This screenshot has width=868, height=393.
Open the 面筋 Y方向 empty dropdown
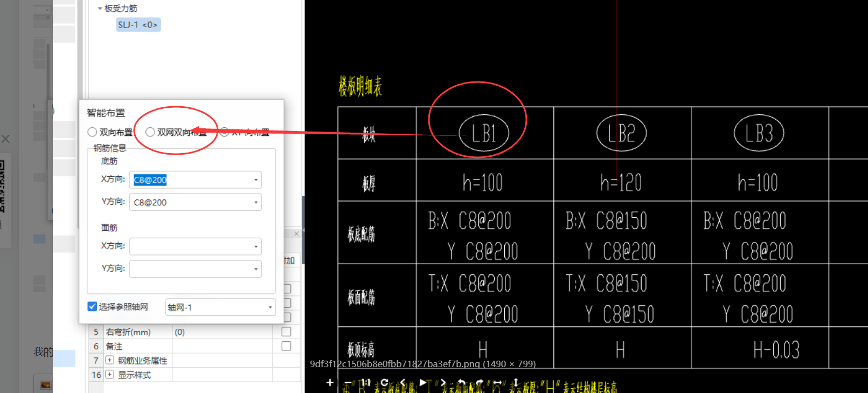[256, 269]
